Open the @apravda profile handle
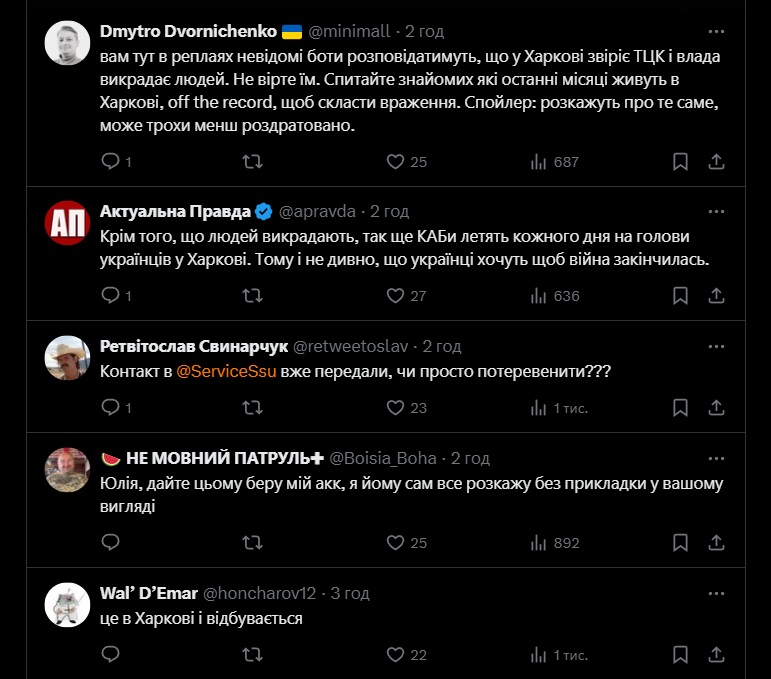The height and width of the screenshot is (679, 771). (319, 211)
